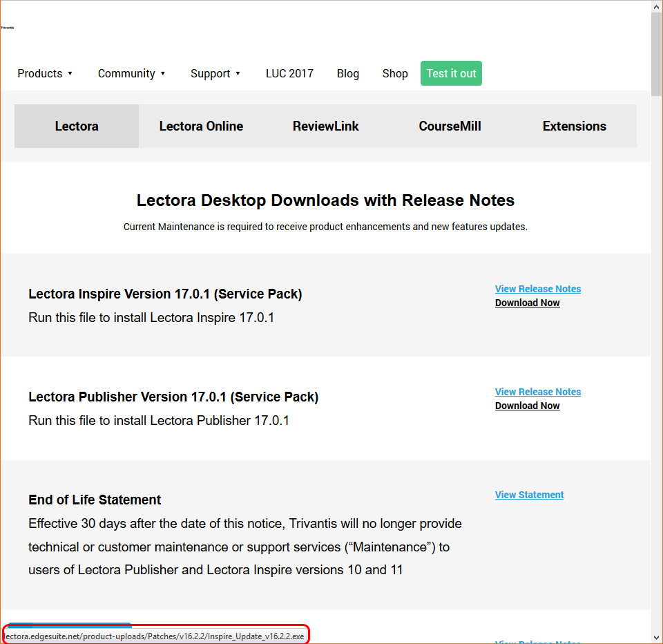Expand the Support menu
663x644 pixels.
point(215,74)
